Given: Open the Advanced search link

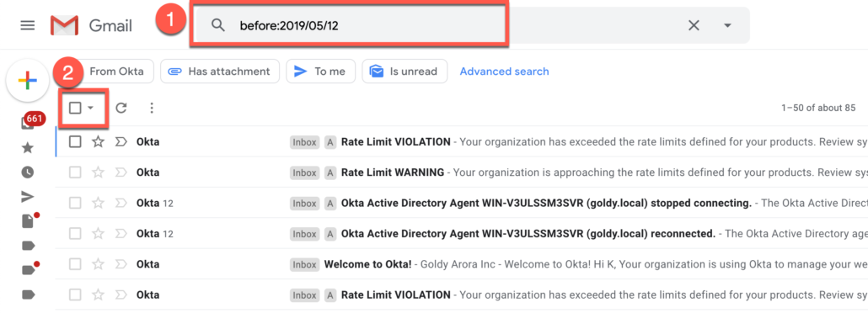Looking at the screenshot, I should (x=504, y=72).
